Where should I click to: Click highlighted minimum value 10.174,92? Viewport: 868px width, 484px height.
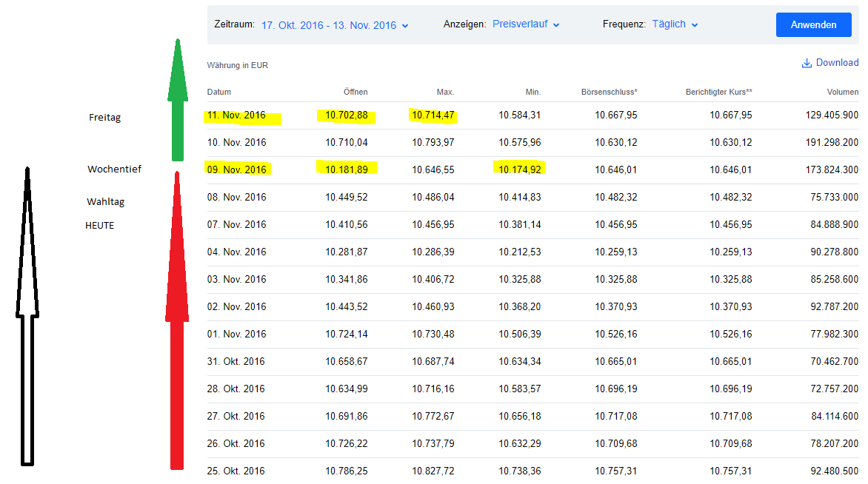coord(519,170)
